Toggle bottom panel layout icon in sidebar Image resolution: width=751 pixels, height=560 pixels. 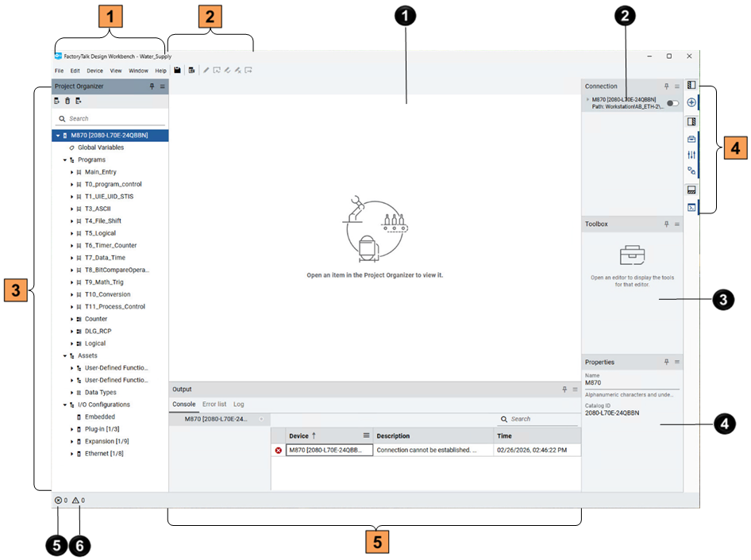(691, 190)
